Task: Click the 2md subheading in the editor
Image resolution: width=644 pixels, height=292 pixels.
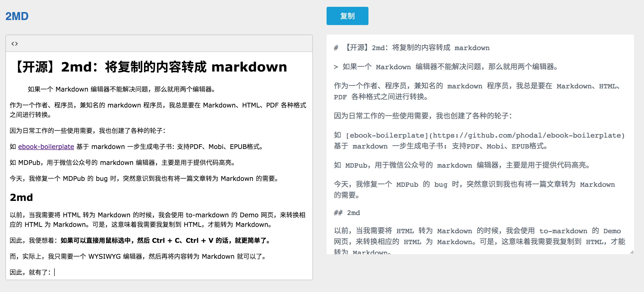Action: pos(21,197)
